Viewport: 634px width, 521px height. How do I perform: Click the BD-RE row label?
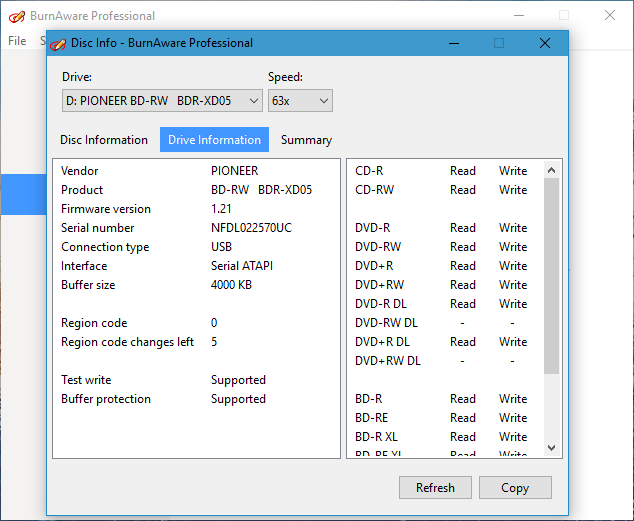372,418
